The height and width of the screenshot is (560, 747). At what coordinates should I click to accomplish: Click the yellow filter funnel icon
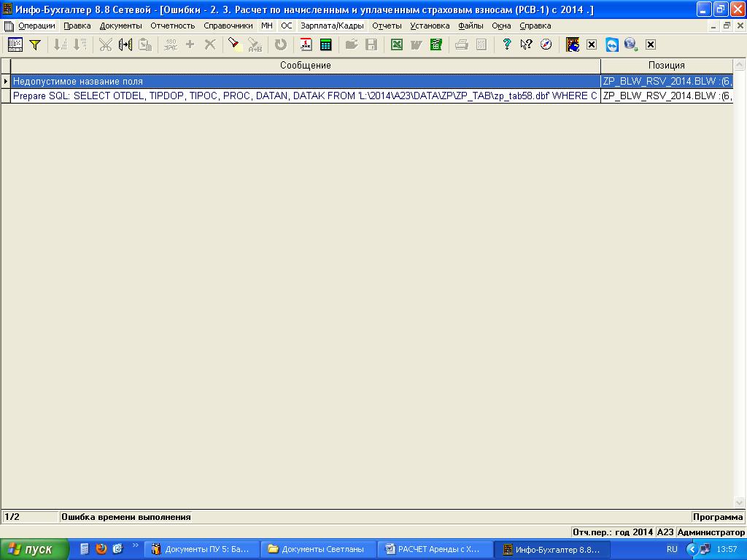click(35, 44)
